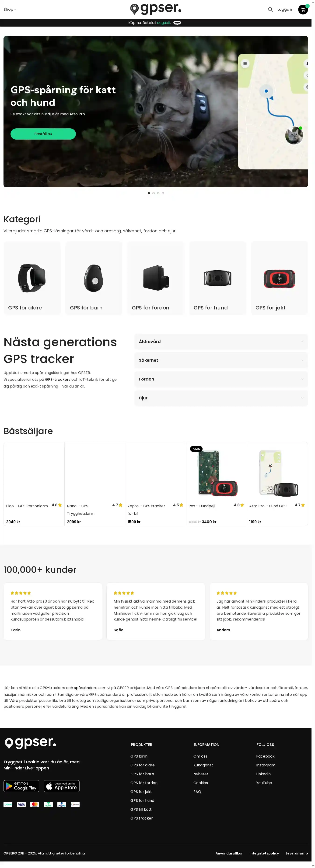Expand the Äldrevård accordion section
Viewport: 315px width, 868px height.
[x=221, y=341]
